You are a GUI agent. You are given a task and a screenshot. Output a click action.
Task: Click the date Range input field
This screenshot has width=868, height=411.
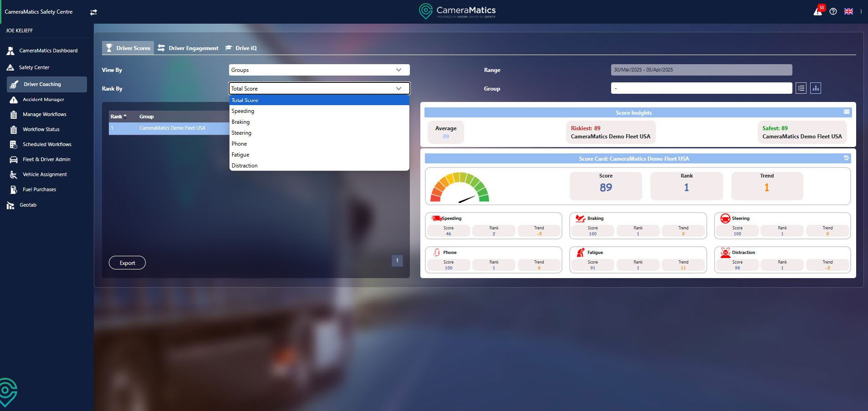click(701, 70)
